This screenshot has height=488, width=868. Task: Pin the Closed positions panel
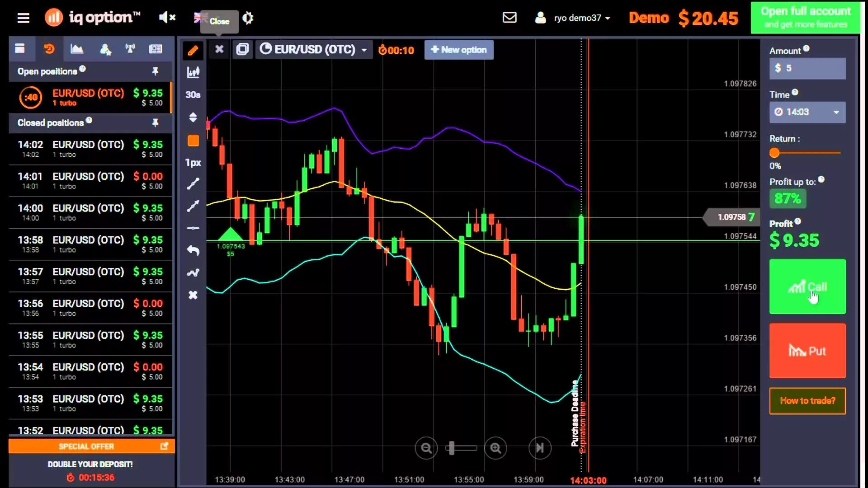point(155,123)
